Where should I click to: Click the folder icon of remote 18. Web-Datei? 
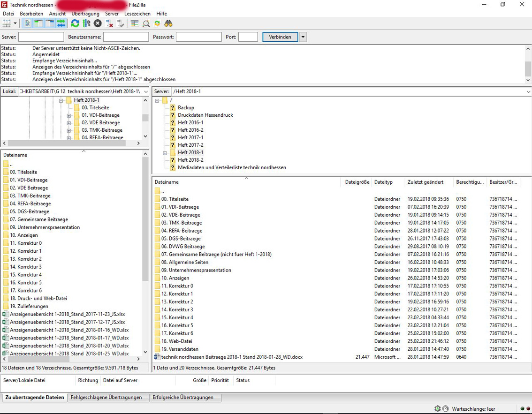pyautogui.click(x=157, y=341)
